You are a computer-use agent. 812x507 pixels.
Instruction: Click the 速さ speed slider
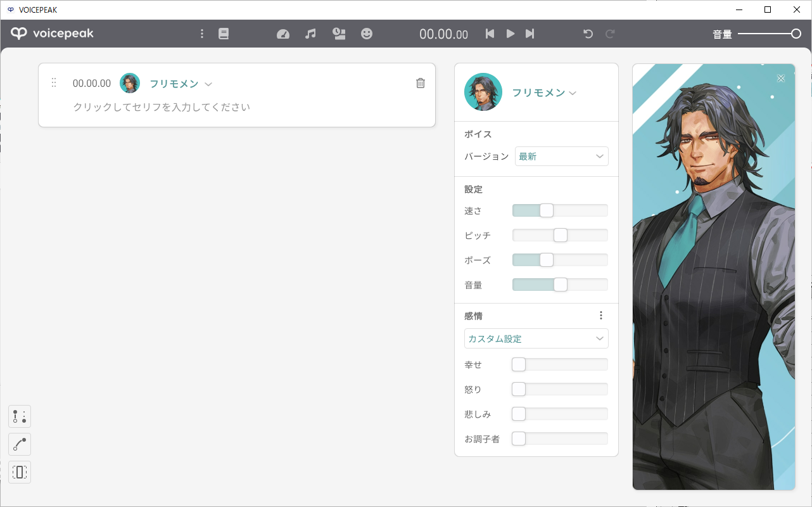click(560, 210)
